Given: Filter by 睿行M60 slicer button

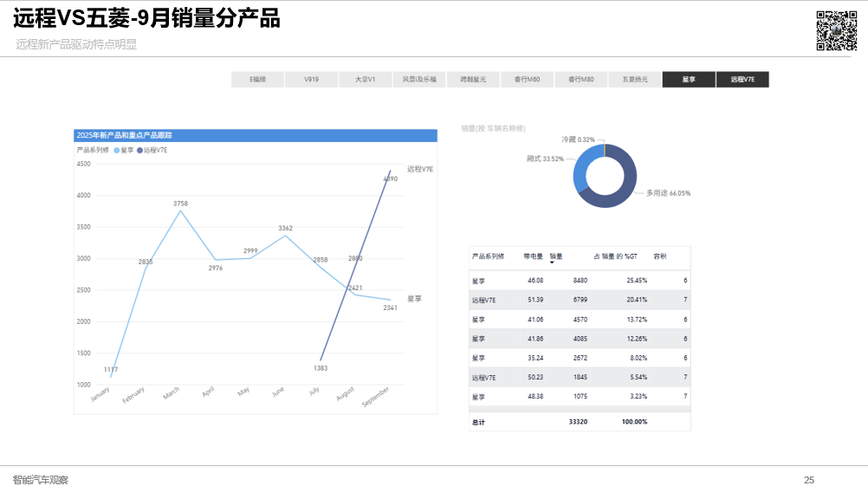Looking at the screenshot, I should click(527, 79).
